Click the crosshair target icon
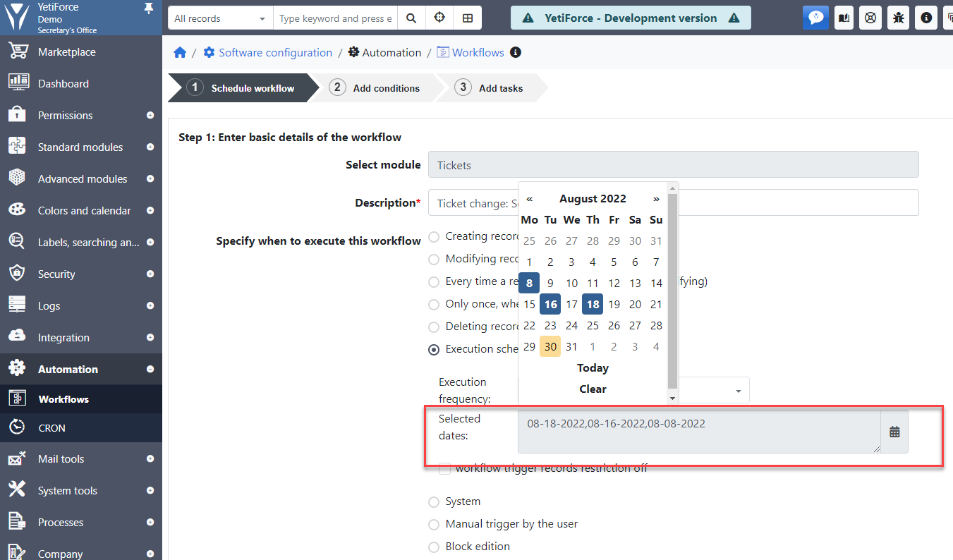This screenshot has width=953, height=560. 439,18
